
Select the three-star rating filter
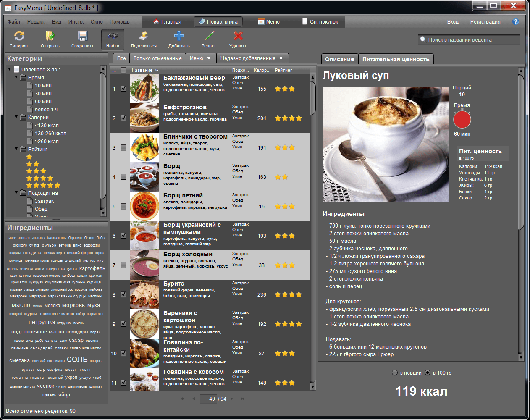(x=37, y=171)
